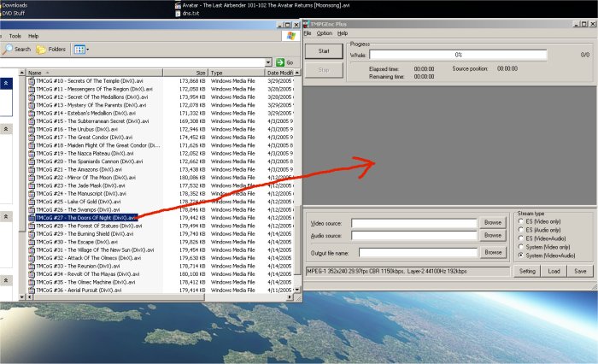Screen dimensions: 598x364
Task: Click file icon of TMCoG #10 Secrets Of The Temple
Action: [x=32, y=80]
